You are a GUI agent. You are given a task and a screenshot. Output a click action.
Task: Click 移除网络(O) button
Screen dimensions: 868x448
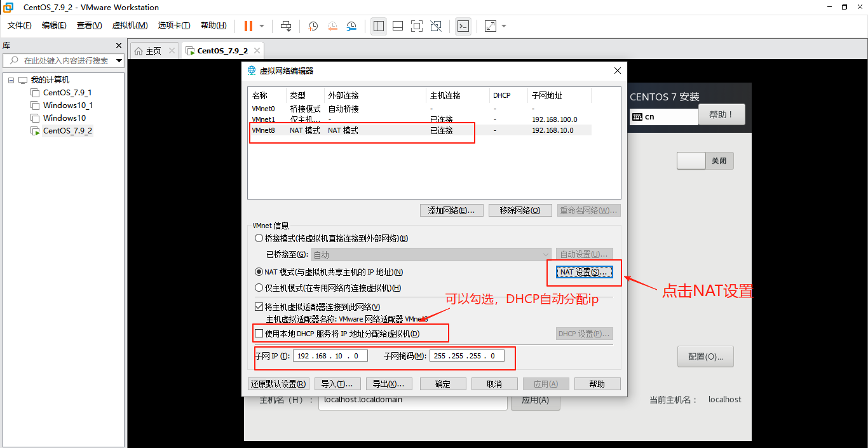(520, 210)
